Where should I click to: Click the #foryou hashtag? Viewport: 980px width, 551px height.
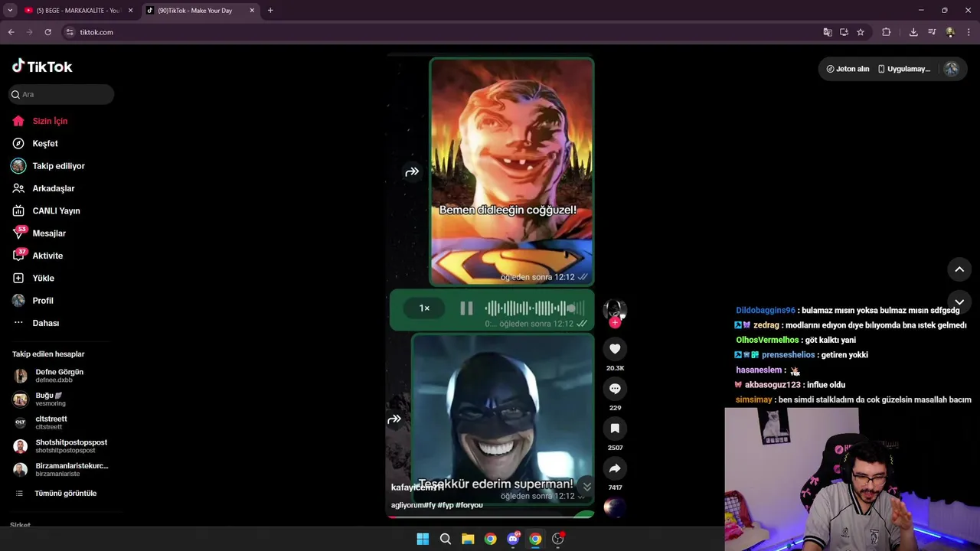(x=469, y=505)
